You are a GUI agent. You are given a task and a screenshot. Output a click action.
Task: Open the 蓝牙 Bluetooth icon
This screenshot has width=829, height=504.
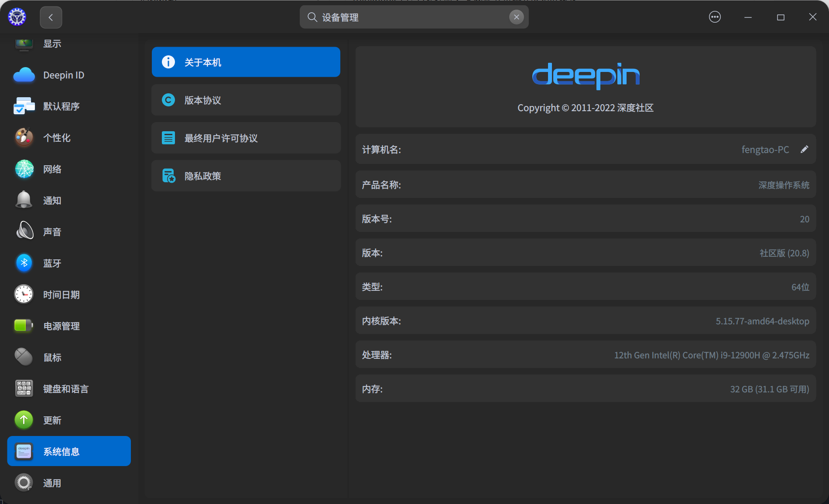click(x=24, y=263)
